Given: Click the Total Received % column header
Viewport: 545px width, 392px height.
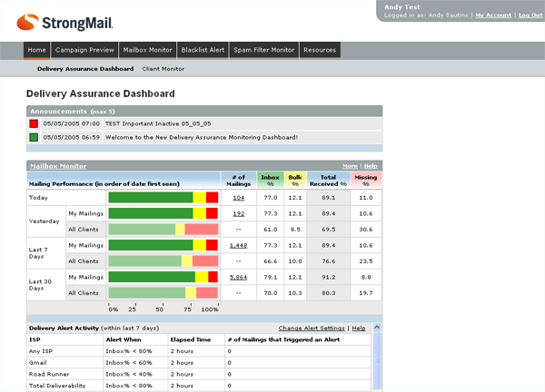Looking at the screenshot, I should coord(328,181).
